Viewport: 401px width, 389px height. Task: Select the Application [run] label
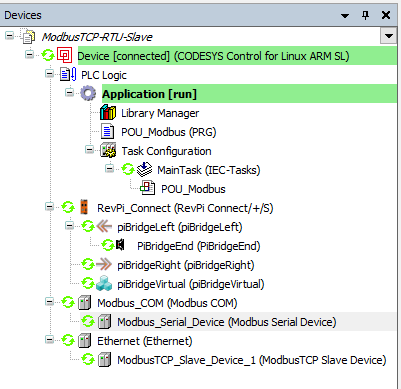[x=149, y=94]
